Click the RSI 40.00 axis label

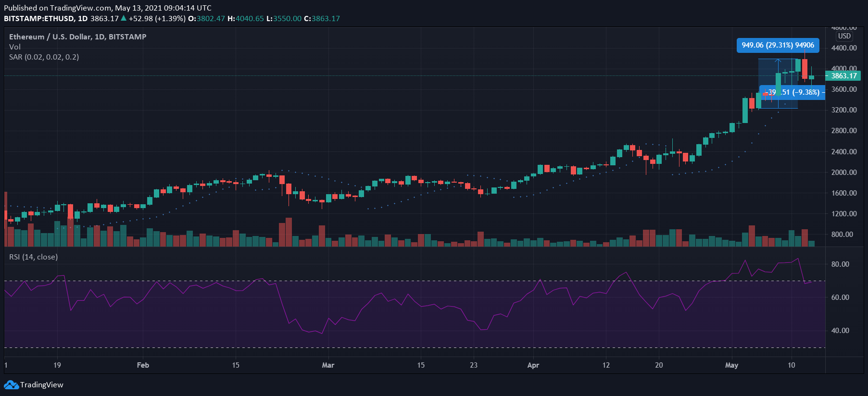(840, 331)
